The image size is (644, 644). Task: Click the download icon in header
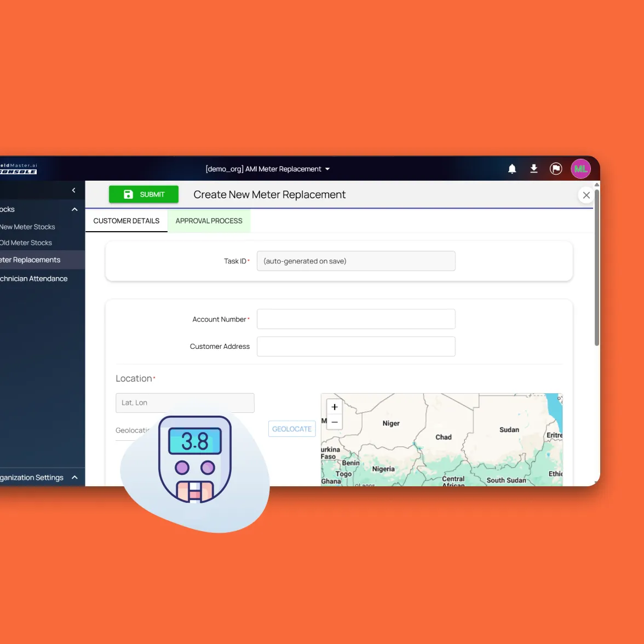533,169
